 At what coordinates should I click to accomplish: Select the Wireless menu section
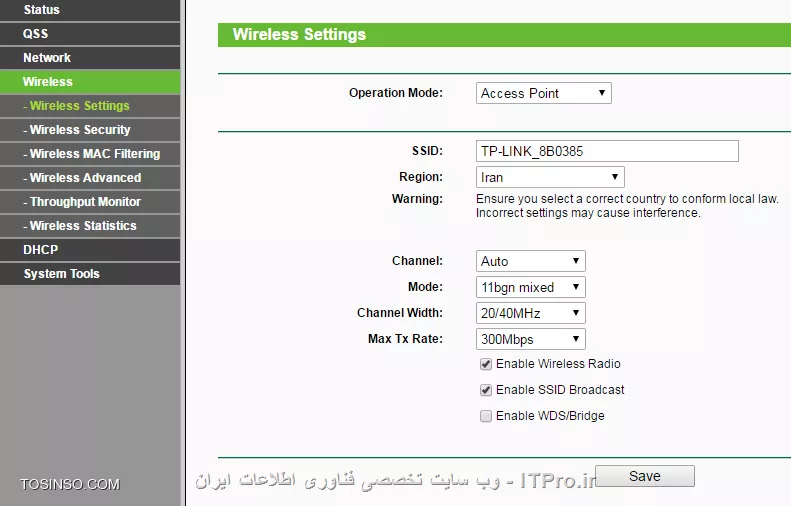90,82
